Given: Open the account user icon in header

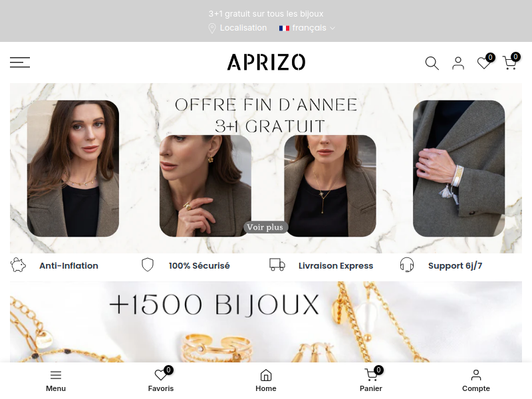Looking at the screenshot, I should coord(458,63).
